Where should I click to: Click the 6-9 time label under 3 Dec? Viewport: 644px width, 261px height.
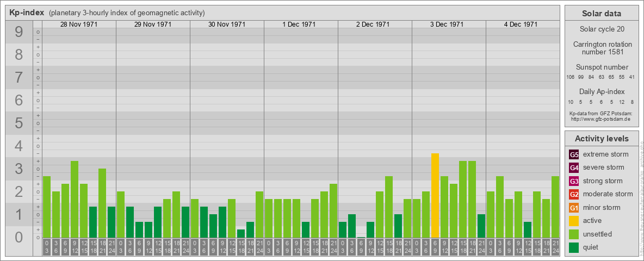click(x=435, y=247)
